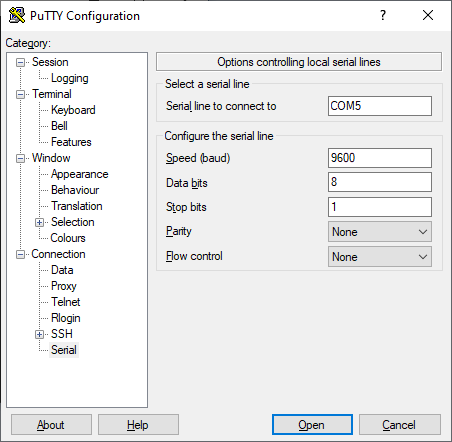Select the Telnet category

point(66,302)
